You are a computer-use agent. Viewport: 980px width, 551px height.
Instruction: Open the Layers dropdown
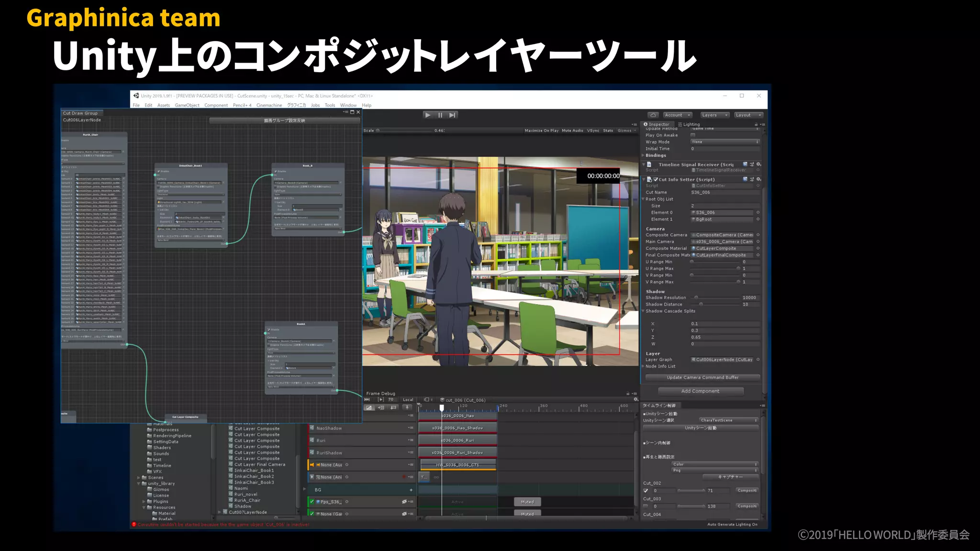(714, 115)
